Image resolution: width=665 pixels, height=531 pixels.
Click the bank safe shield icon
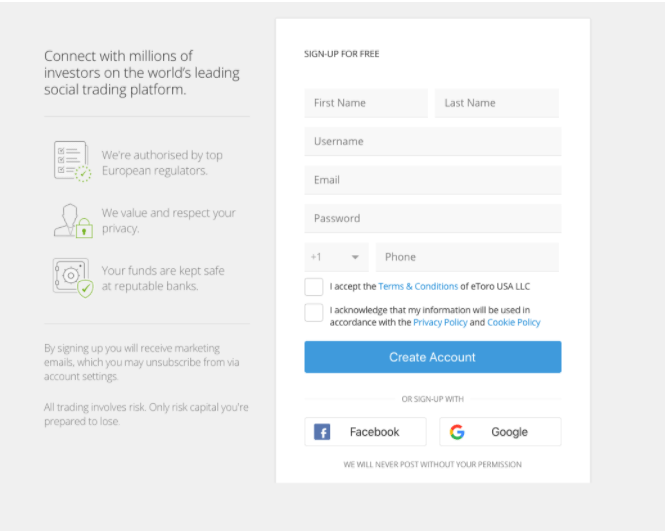pos(72,277)
